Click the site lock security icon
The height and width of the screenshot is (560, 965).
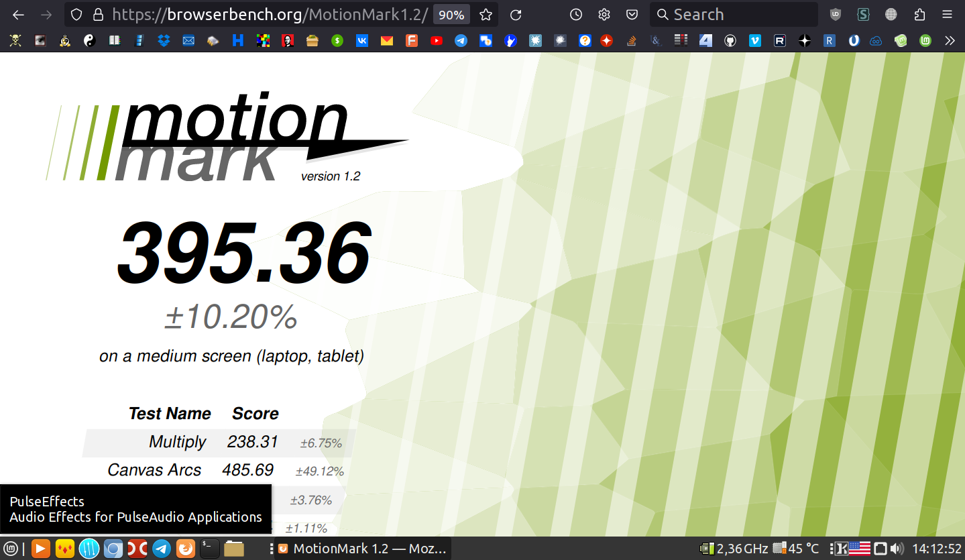click(98, 15)
